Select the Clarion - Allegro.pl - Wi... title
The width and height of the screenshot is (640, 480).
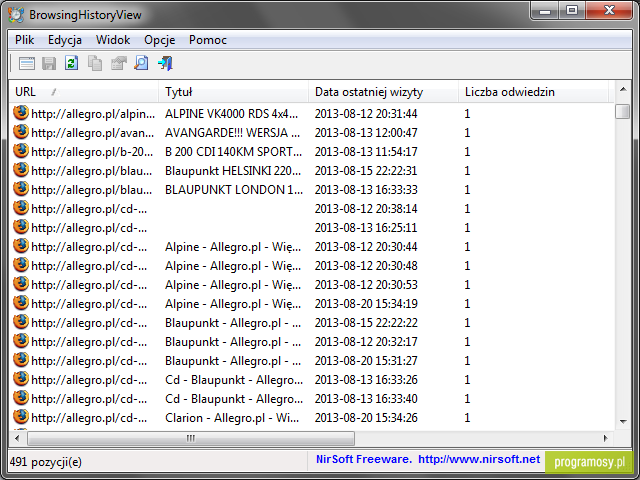(x=232, y=418)
